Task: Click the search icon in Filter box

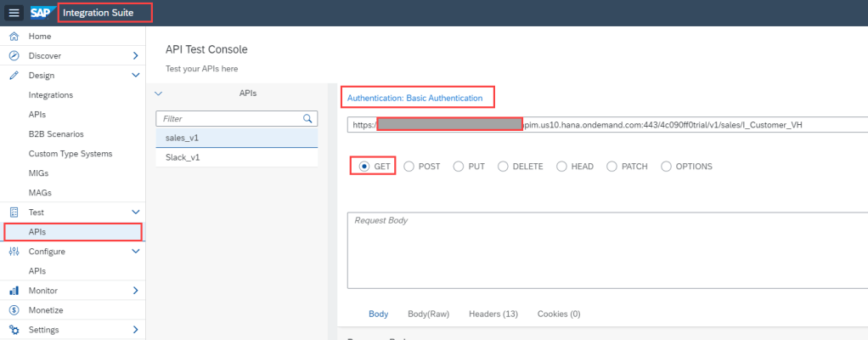Action: pyautogui.click(x=308, y=119)
